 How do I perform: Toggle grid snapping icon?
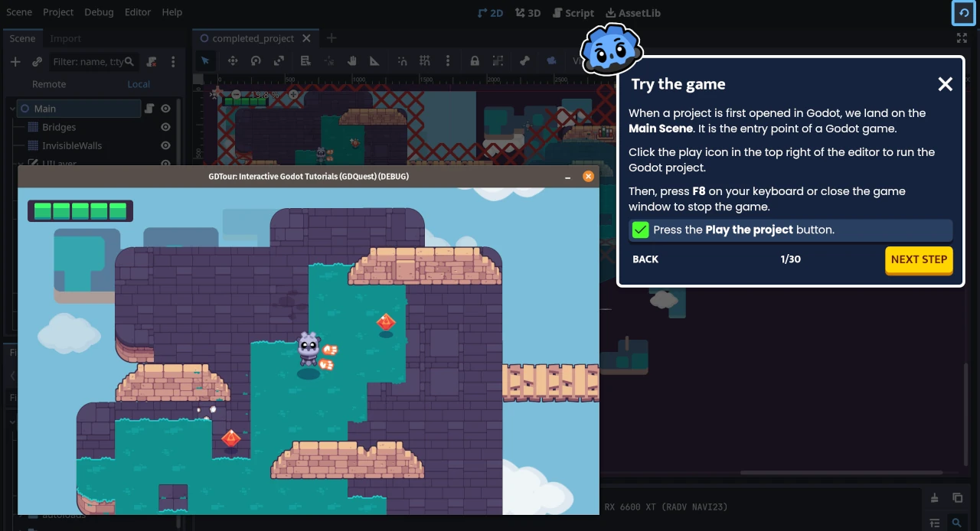[425, 61]
